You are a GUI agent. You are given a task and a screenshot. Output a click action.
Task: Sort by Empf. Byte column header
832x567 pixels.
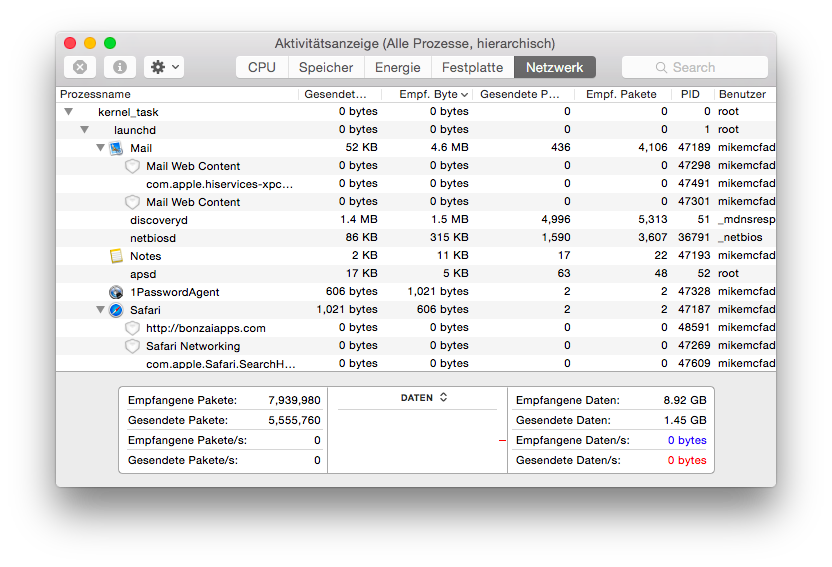(428, 94)
